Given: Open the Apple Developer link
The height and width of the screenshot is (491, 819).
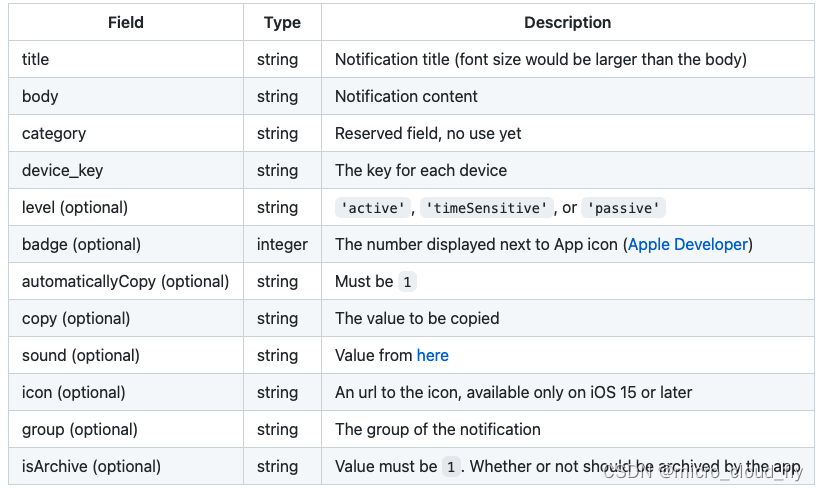Looking at the screenshot, I should click(687, 244).
